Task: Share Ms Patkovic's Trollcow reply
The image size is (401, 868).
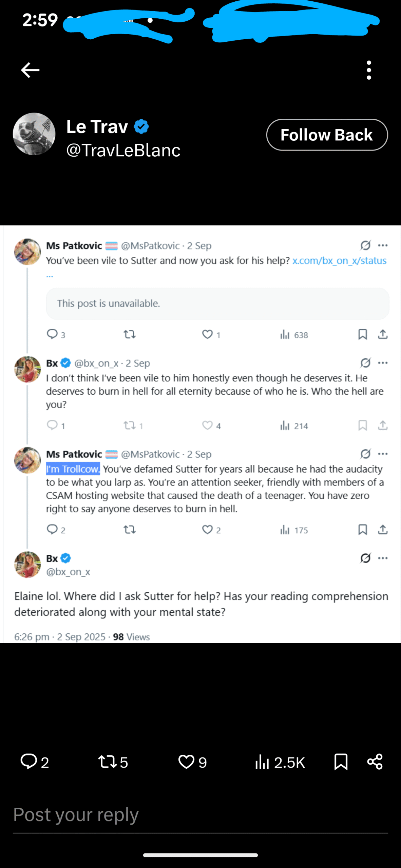Action: pos(383,529)
